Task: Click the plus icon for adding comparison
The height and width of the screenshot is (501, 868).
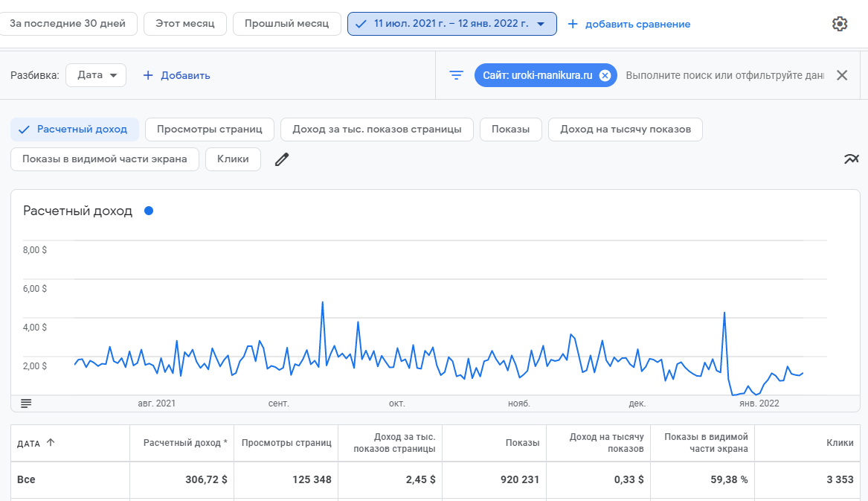Action: pyautogui.click(x=572, y=24)
